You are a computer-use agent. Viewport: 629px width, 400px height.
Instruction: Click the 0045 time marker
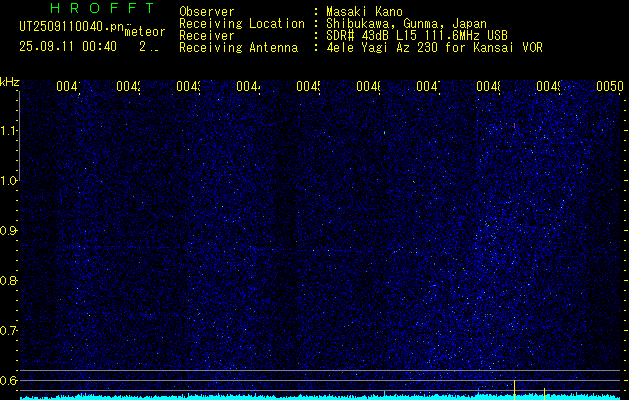(308, 87)
